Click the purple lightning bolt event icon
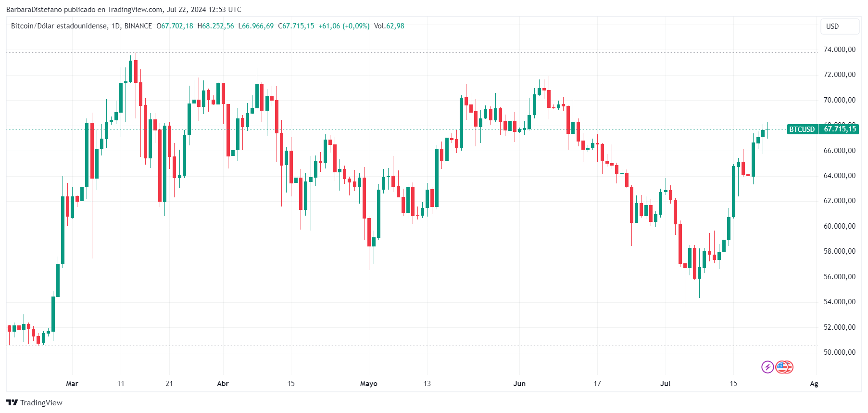The width and height of the screenshot is (868, 413). pos(767,367)
